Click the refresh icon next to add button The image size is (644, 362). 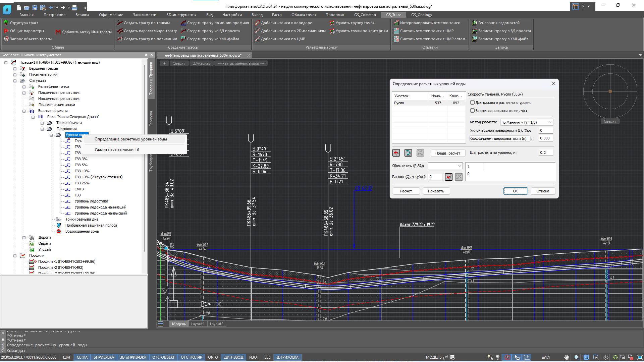point(408,153)
